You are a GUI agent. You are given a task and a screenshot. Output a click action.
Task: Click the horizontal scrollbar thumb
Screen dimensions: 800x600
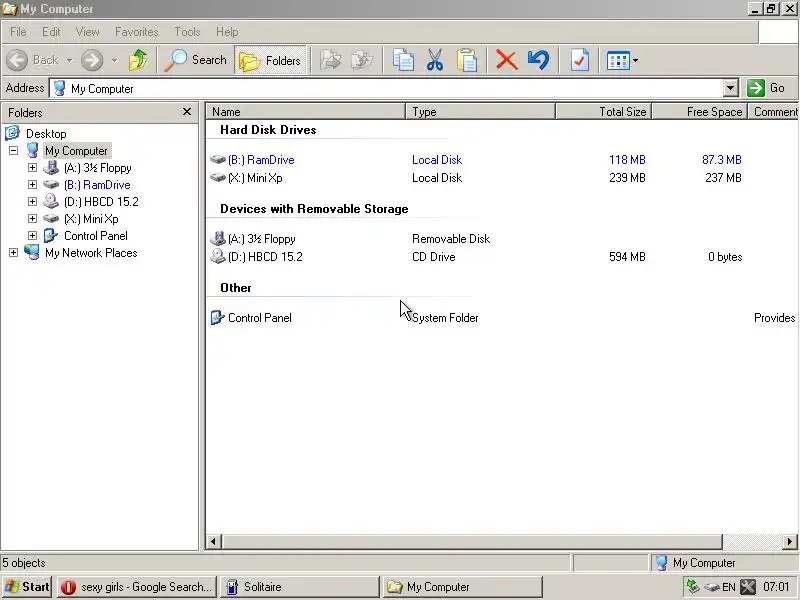(x=472, y=541)
